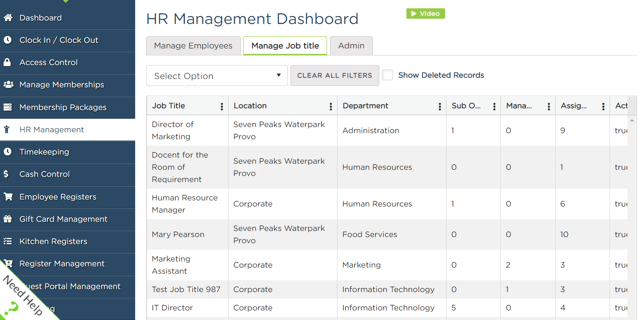This screenshot has height=320, width=644.
Task: Click the Manage Memberships people icon
Action: point(8,85)
